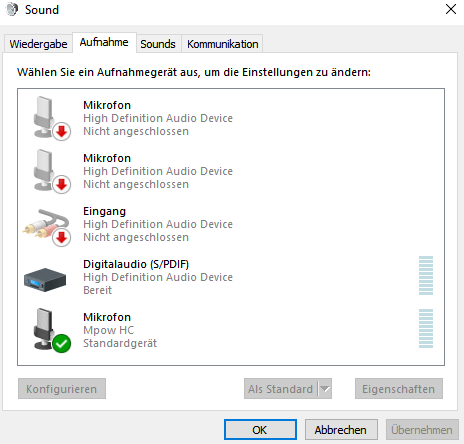Screen dimensions: 464x444
Task: Click the green default-device checkmark badge
Action: (x=62, y=343)
